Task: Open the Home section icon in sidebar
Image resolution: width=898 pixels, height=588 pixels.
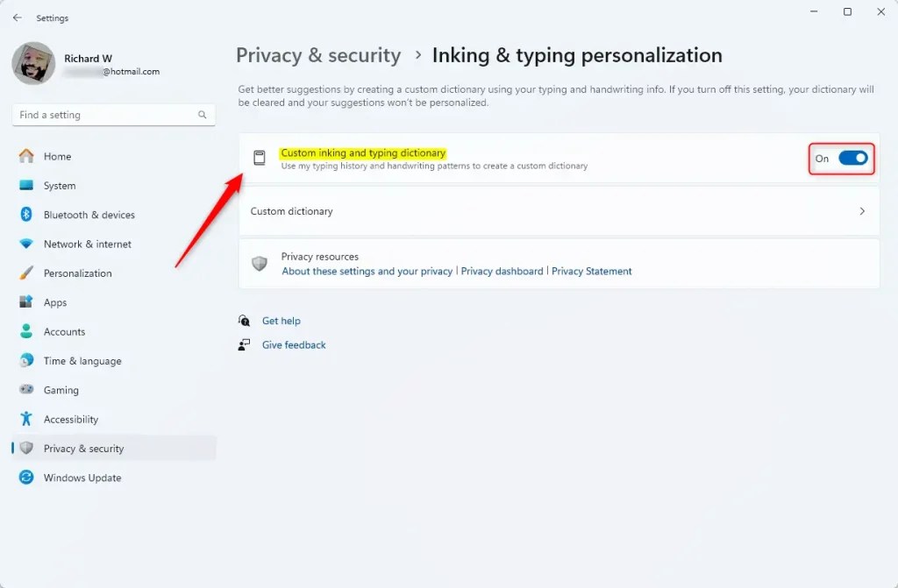Action: (25, 156)
